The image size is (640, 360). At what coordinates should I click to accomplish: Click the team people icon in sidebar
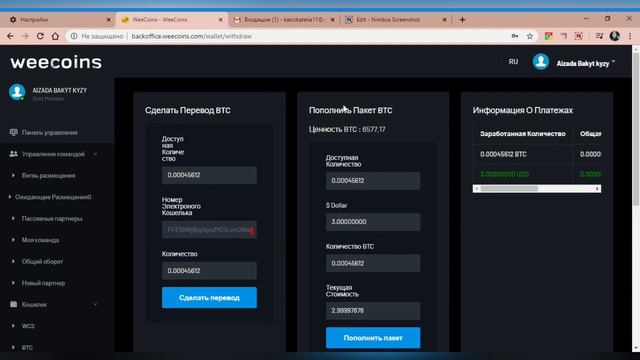point(13,154)
